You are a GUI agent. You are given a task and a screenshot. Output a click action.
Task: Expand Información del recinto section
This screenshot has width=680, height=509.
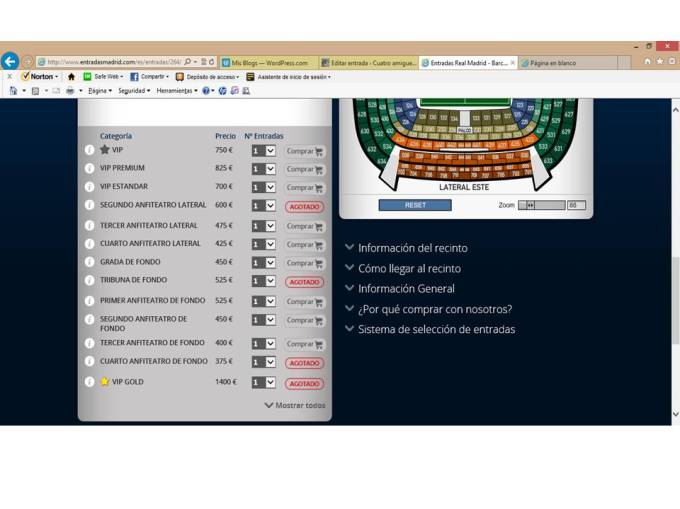click(406, 248)
